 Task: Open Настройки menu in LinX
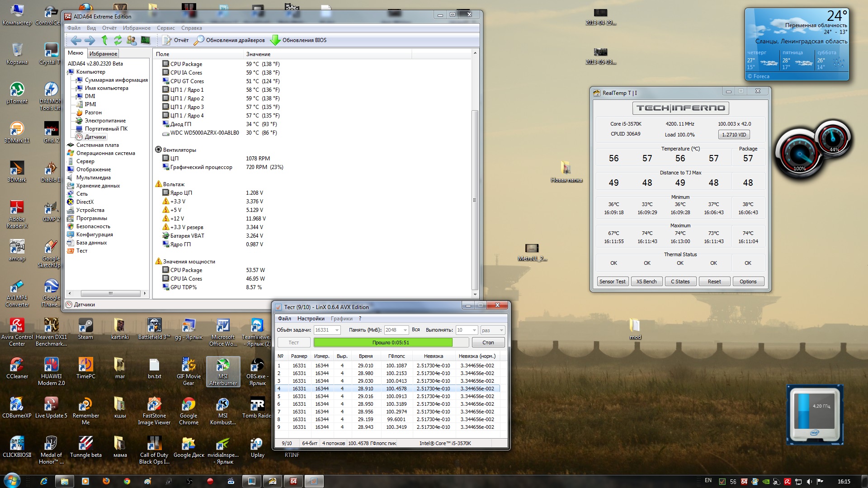(x=311, y=319)
